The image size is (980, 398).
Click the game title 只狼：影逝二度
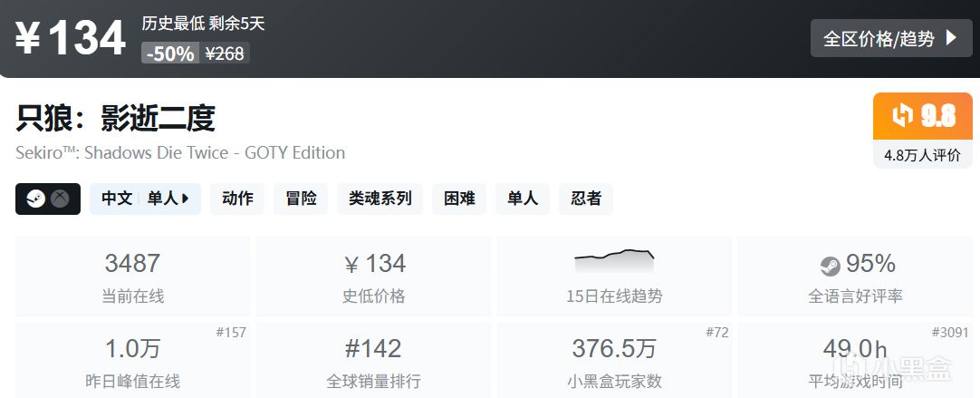(x=116, y=118)
